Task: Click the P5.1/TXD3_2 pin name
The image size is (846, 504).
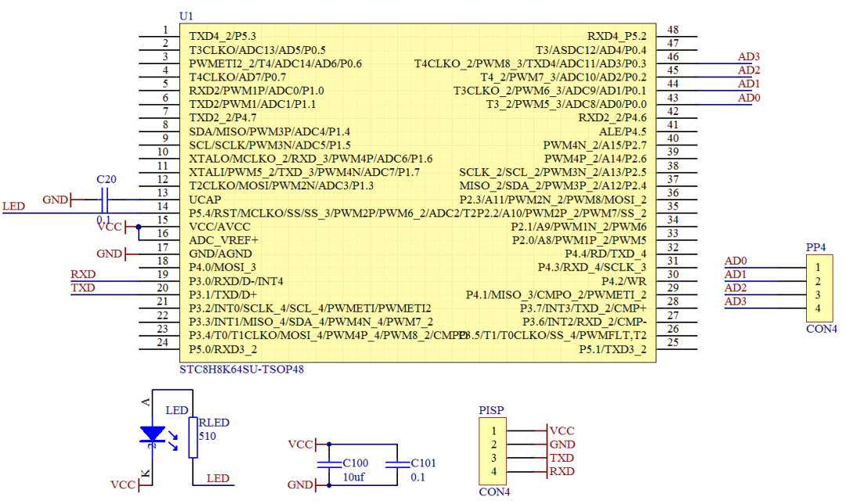Action: pos(613,349)
